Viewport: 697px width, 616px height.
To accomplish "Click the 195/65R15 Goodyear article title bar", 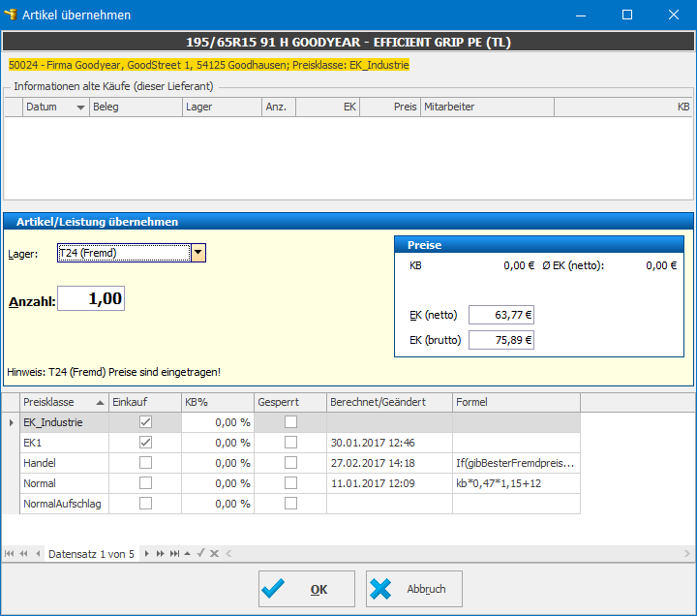I will tap(348, 43).
